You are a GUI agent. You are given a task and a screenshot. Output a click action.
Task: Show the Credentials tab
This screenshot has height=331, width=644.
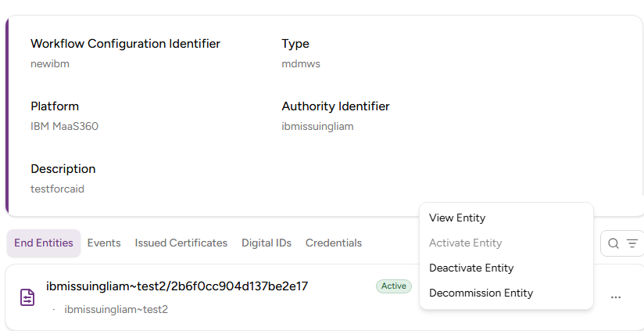coord(333,243)
